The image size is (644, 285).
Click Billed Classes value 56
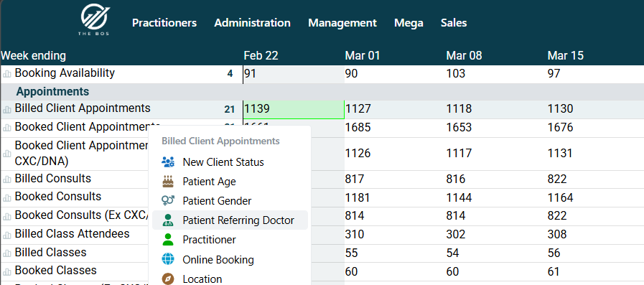(554, 253)
